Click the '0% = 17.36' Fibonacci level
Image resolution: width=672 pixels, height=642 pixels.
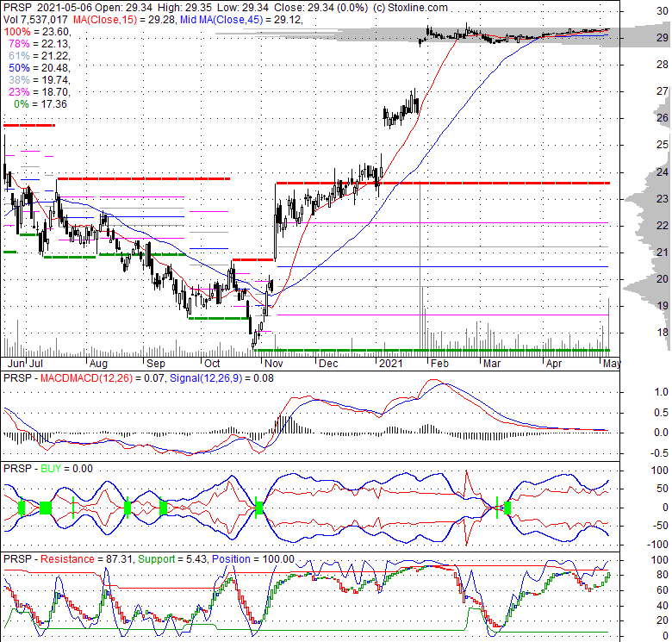40,103
